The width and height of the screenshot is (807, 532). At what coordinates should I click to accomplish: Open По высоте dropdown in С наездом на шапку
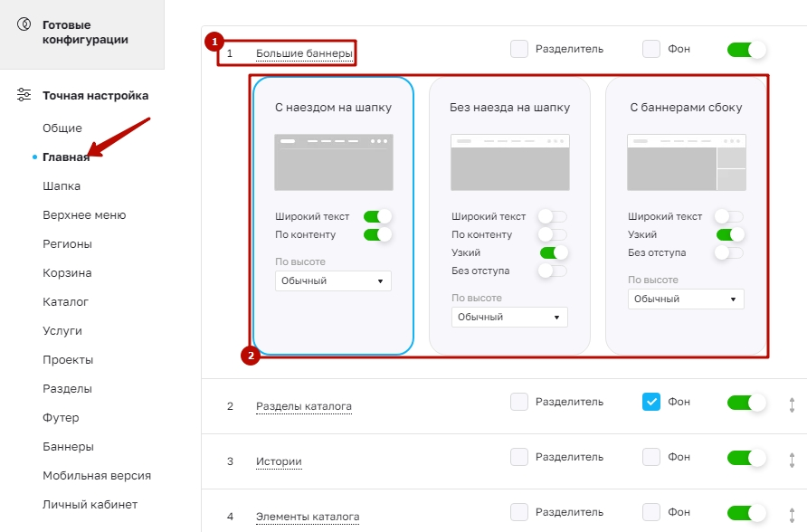333,280
